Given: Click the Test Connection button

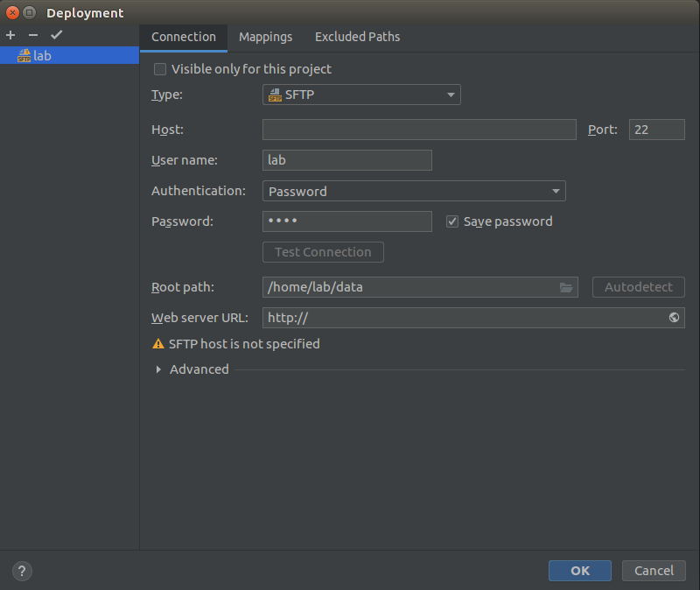Looking at the screenshot, I should click(x=323, y=252).
